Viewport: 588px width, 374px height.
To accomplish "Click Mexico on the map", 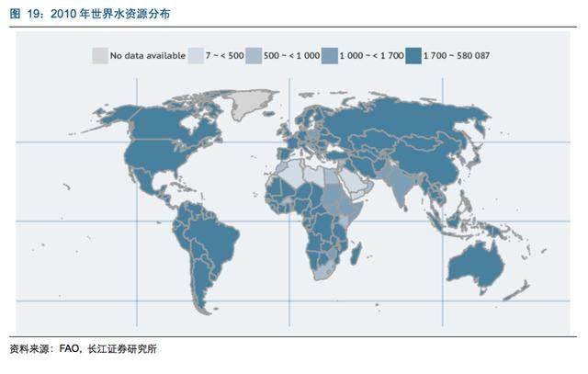I will (x=144, y=179).
